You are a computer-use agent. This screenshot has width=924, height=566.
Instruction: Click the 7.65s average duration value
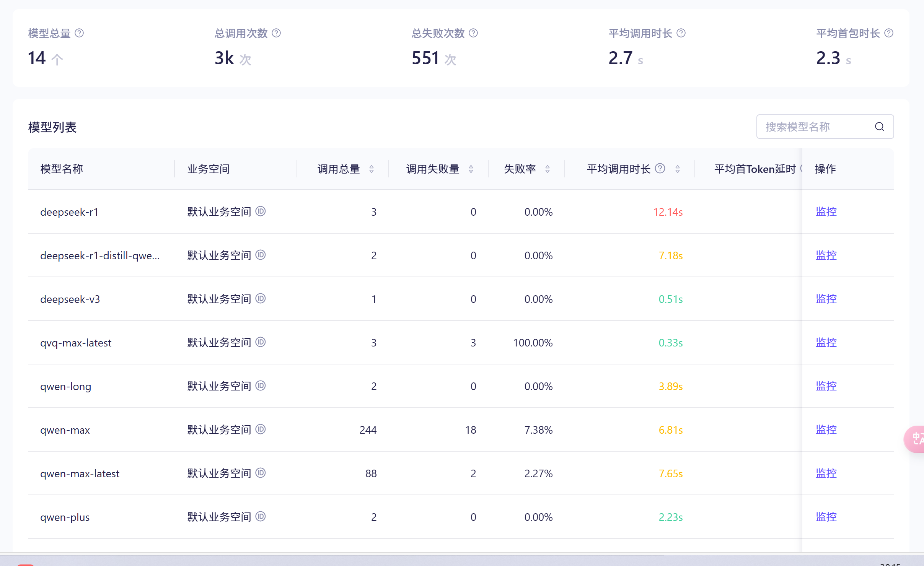pyautogui.click(x=671, y=473)
